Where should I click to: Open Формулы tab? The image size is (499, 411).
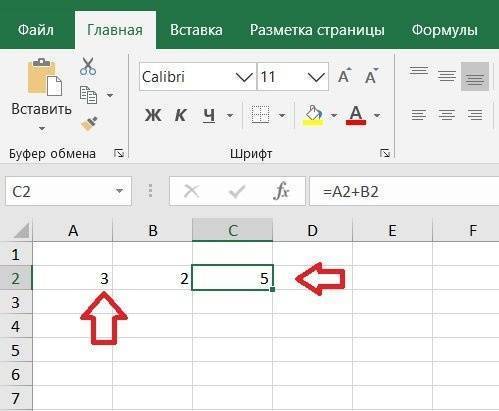click(x=445, y=30)
